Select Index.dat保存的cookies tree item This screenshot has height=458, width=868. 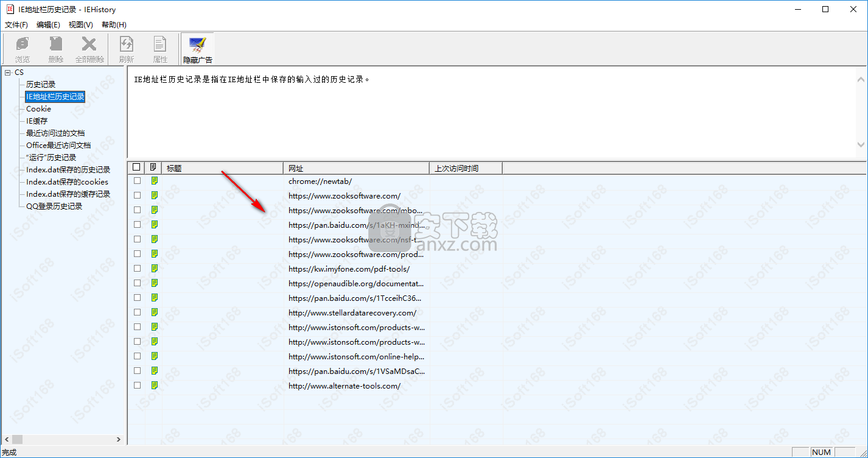[67, 182]
